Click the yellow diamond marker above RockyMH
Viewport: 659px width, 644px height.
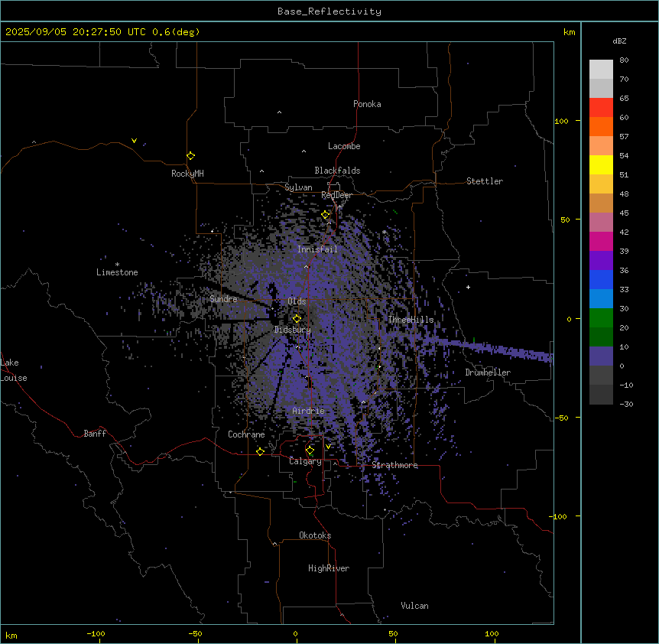[x=191, y=156]
